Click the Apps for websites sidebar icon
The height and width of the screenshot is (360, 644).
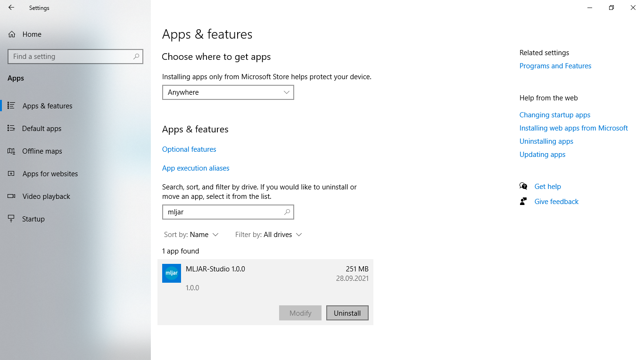pos(11,173)
